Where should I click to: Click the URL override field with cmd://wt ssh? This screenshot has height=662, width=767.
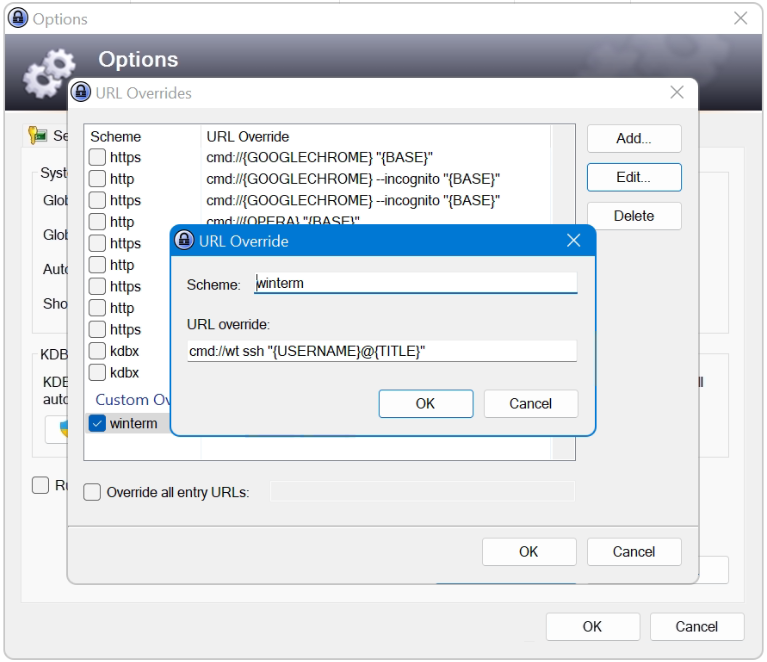click(382, 351)
